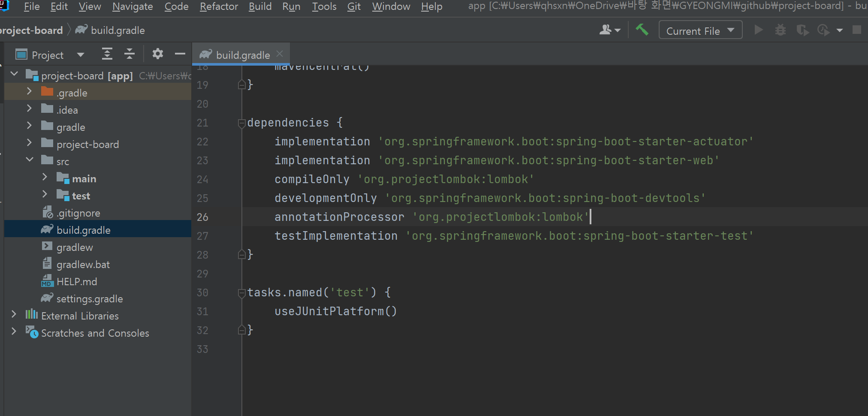Click the collapse all icon in Project panel
This screenshot has width=868, height=416.
pyautogui.click(x=129, y=54)
